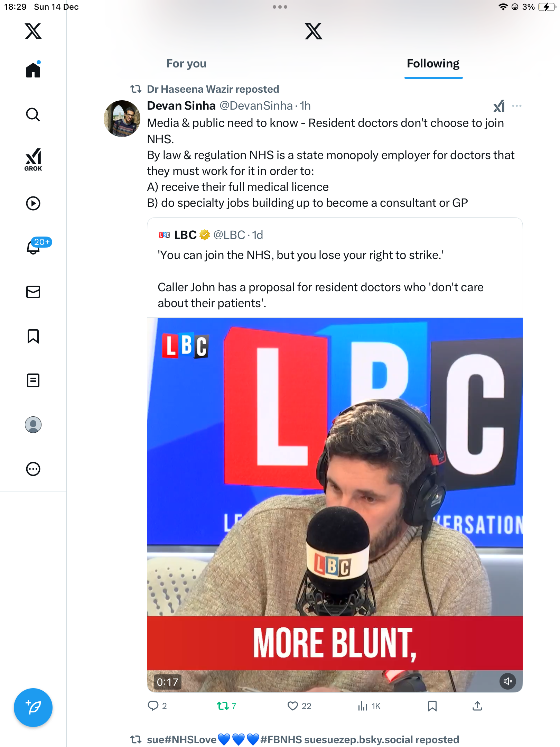This screenshot has width=560, height=747.
Task: Open the Grok sidebar icon
Action: click(x=33, y=159)
